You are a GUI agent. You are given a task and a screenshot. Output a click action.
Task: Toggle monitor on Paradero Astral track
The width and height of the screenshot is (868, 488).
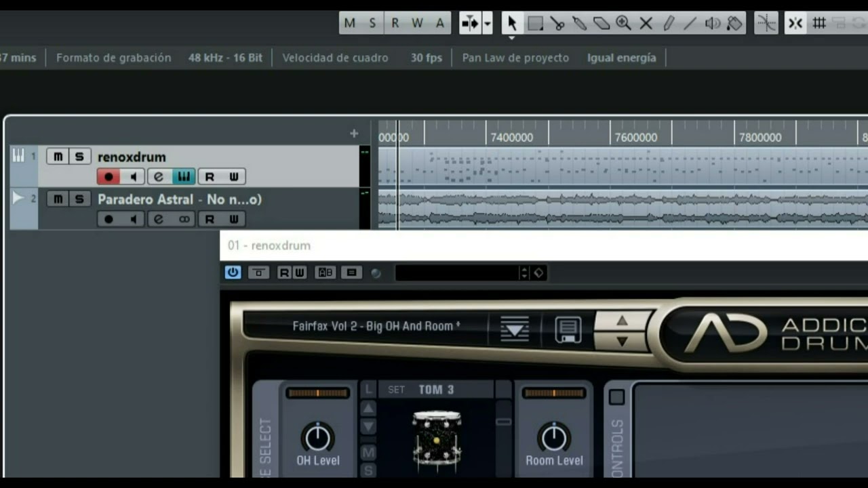pyautogui.click(x=134, y=219)
